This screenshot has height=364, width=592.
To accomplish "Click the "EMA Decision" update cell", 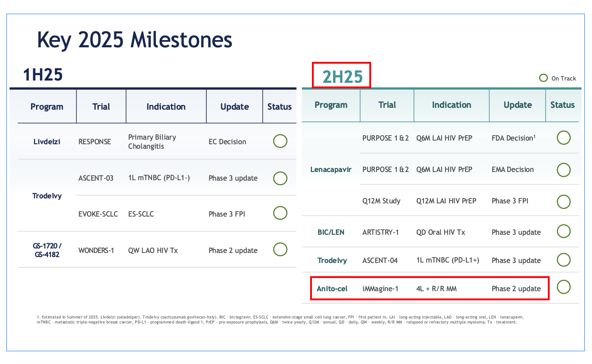I will point(513,169).
